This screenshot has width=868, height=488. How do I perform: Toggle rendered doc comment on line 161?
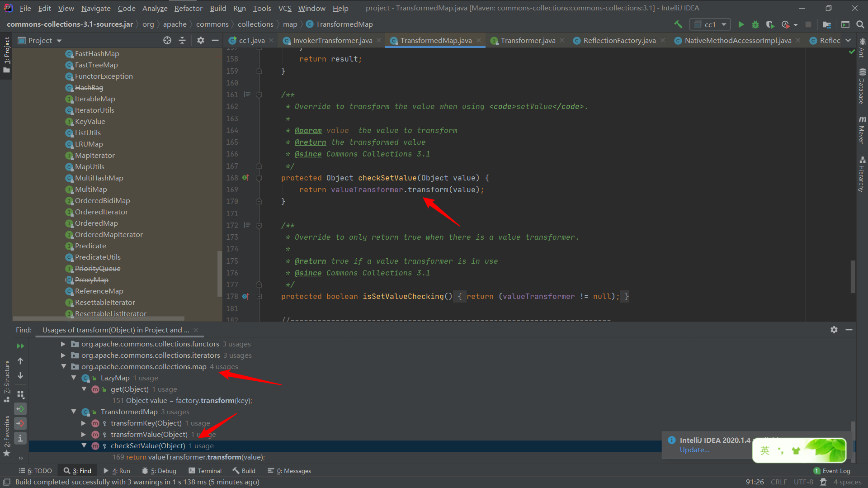[x=247, y=95]
